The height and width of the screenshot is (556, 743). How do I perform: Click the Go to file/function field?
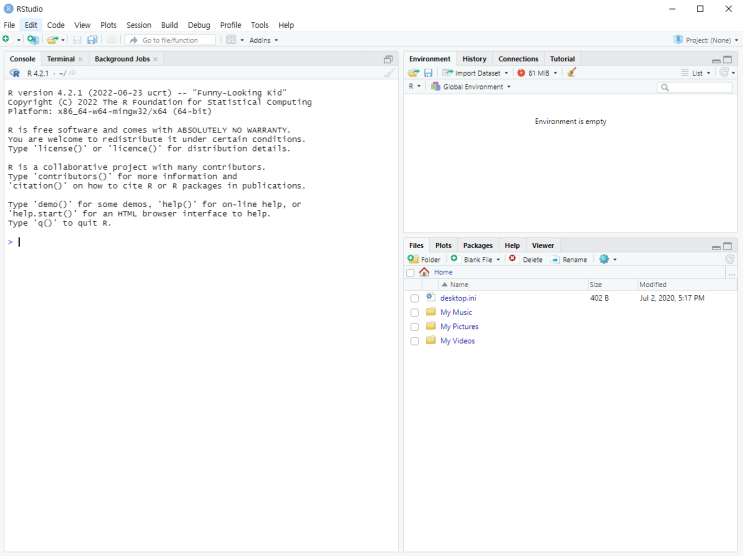pyautogui.click(x=176, y=40)
